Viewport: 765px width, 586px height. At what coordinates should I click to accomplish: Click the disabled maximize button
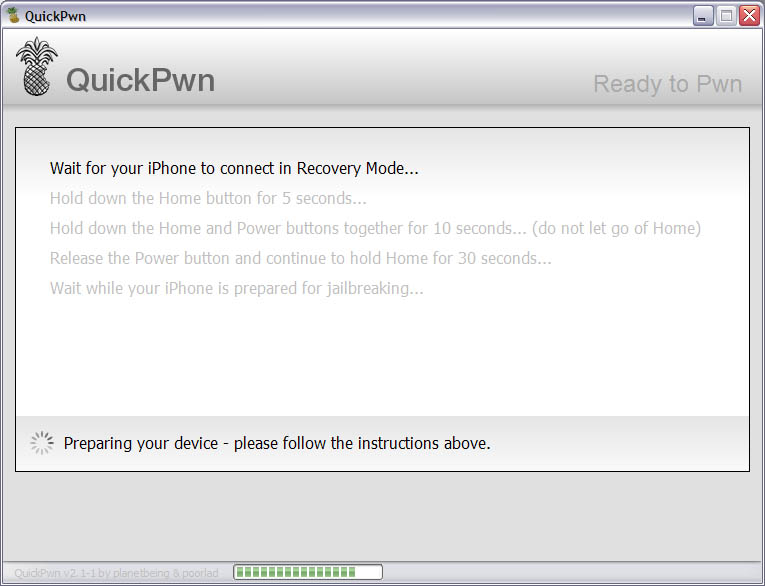point(726,16)
